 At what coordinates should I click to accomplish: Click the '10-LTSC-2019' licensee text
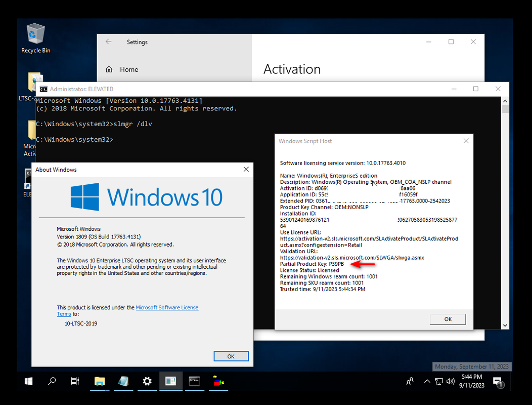click(x=81, y=323)
